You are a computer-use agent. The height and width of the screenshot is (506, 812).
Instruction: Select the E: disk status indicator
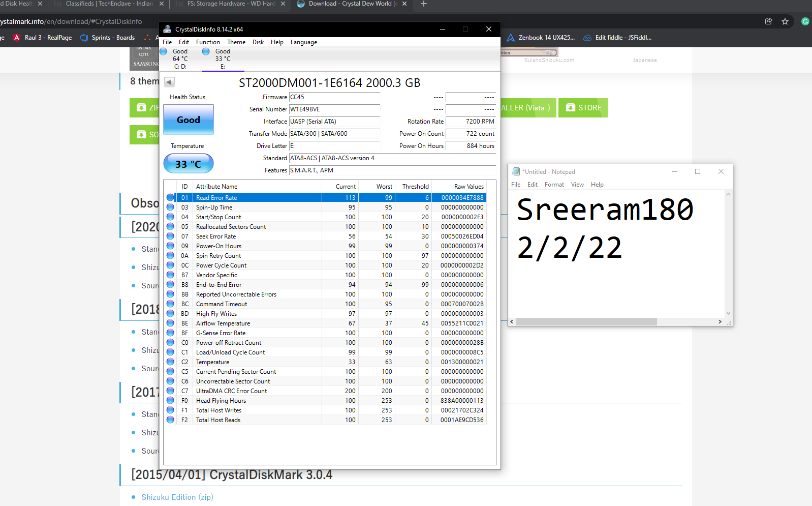tap(223, 59)
